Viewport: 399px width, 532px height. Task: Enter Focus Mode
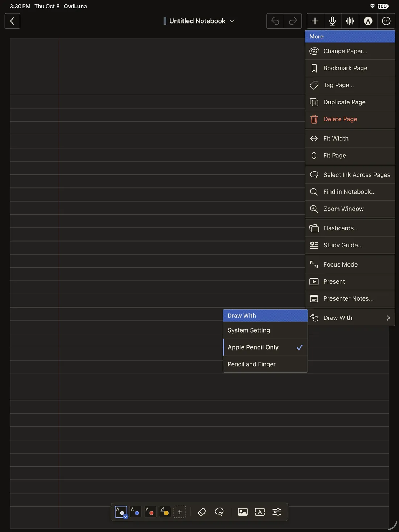coord(350,264)
